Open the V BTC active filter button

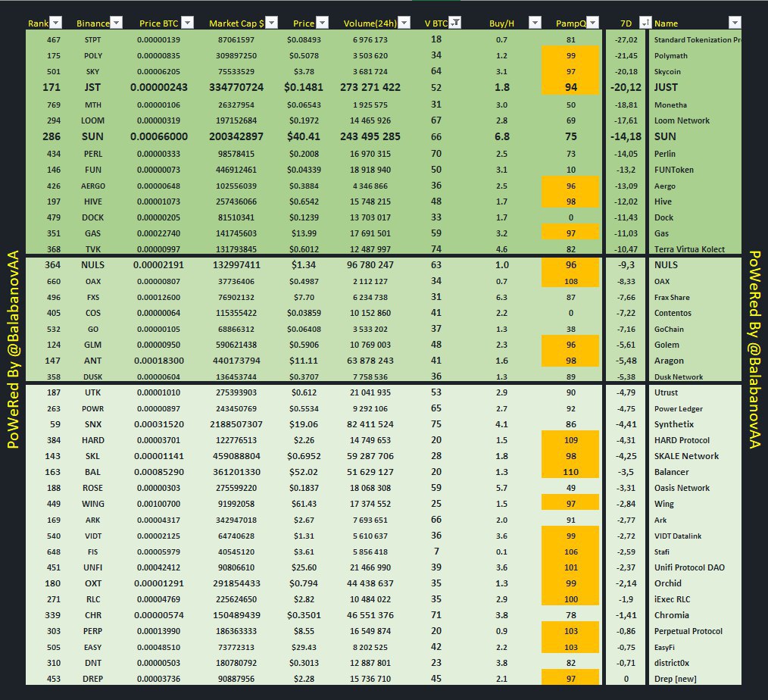click(x=455, y=23)
